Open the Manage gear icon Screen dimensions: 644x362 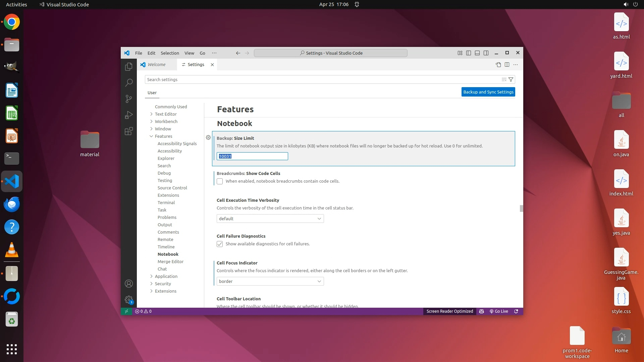128,299
